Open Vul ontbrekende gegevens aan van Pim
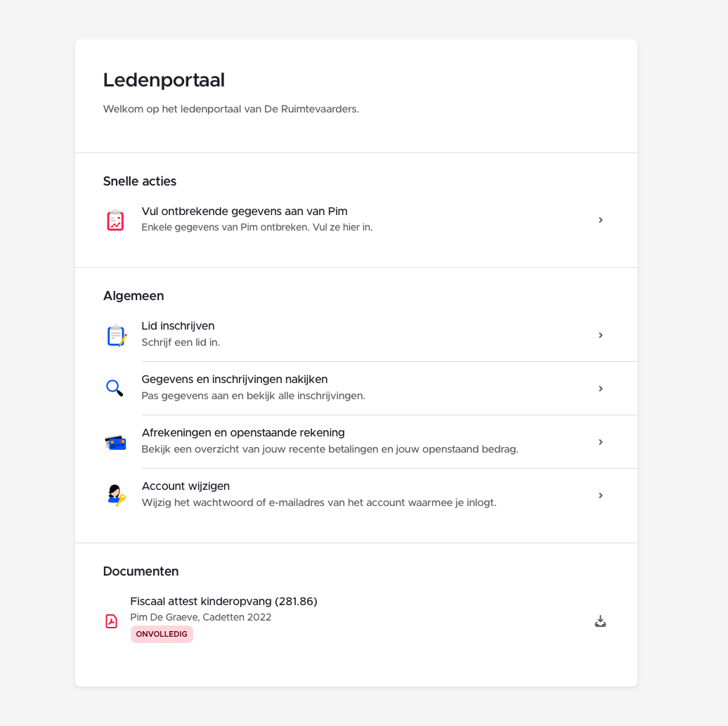728x726 pixels. pyautogui.click(x=356, y=219)
